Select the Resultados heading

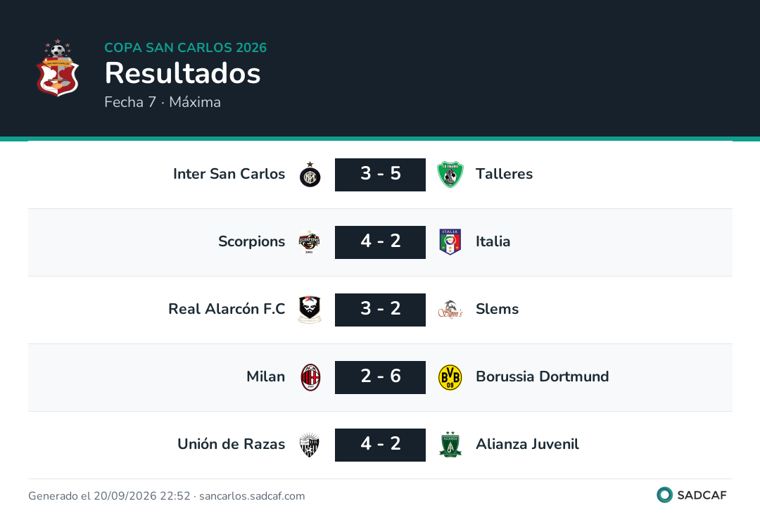pos(183,73)
